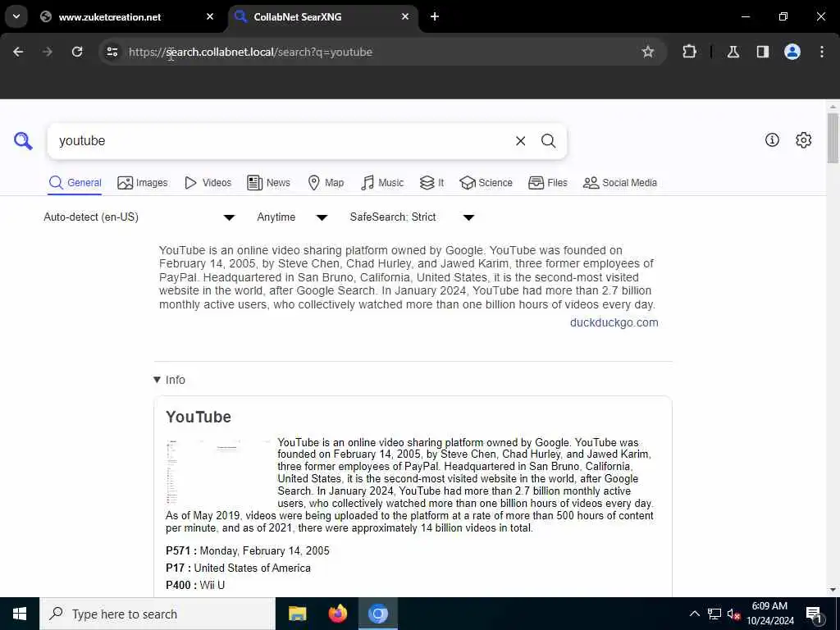Viewport: 840px width, 630px height.
Task: Click the P571 date property row
Action: pos(248,550)
